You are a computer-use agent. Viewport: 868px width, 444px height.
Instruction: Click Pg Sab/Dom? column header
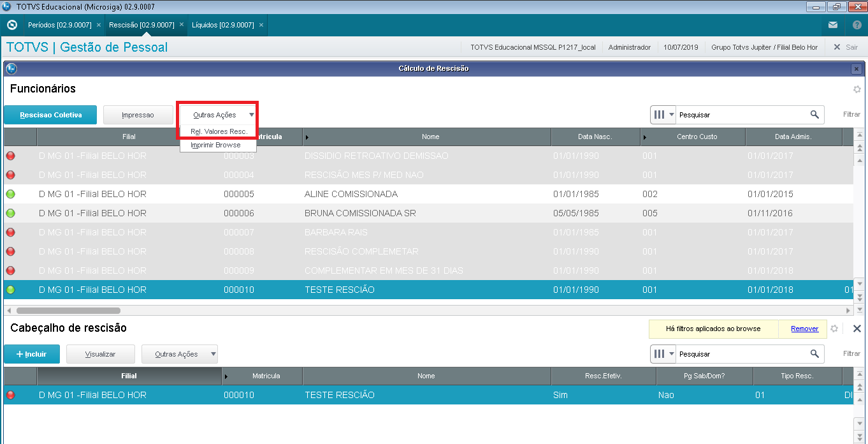704,376
